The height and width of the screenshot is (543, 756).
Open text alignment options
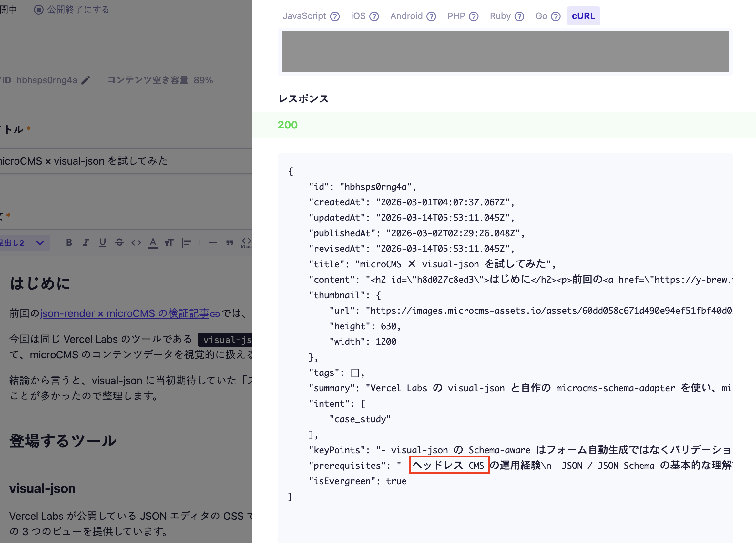click(186, 243)
